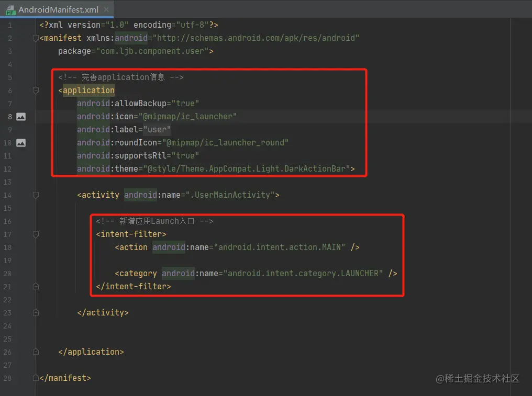The height and width of the screenshot is (396, 532).
Task: Click the ic_launcher_round preview icon beside line 10
Action: (x=20, y=142)
